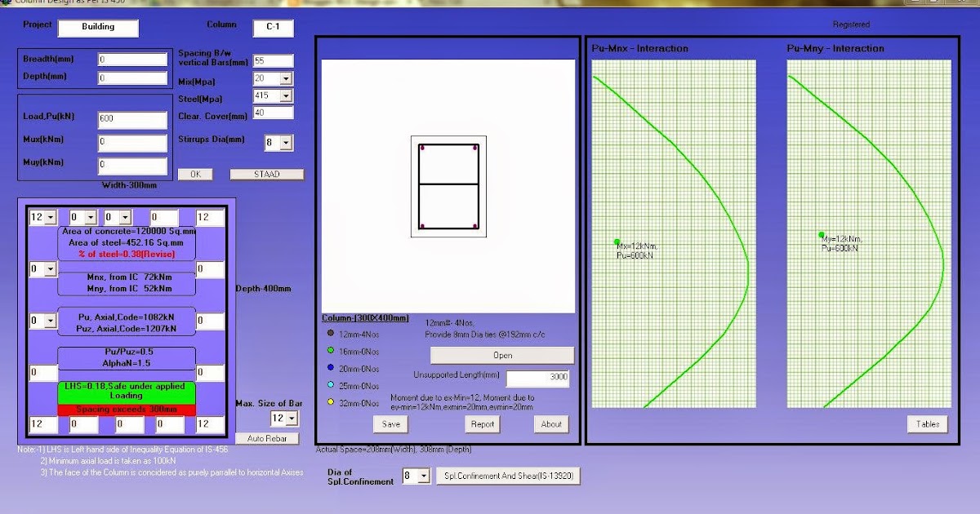980x514 pixels.
Task: Click the Depth(mm) input field
Action: pyautogui.click(x=132, y=78)
